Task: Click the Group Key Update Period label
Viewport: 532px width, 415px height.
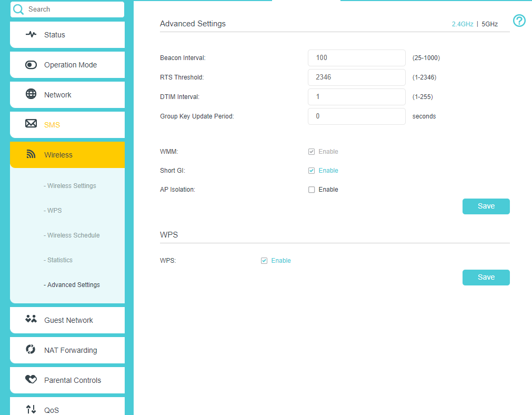Action: coord(197,116)
